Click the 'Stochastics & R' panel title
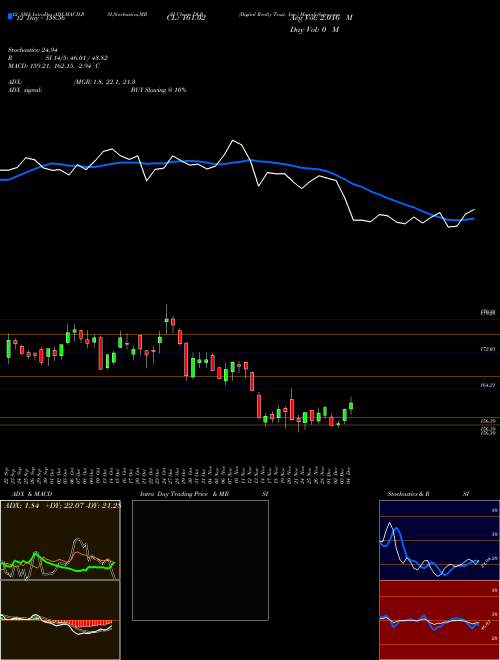This screenshot has width=500, height=660. (409, 494)
